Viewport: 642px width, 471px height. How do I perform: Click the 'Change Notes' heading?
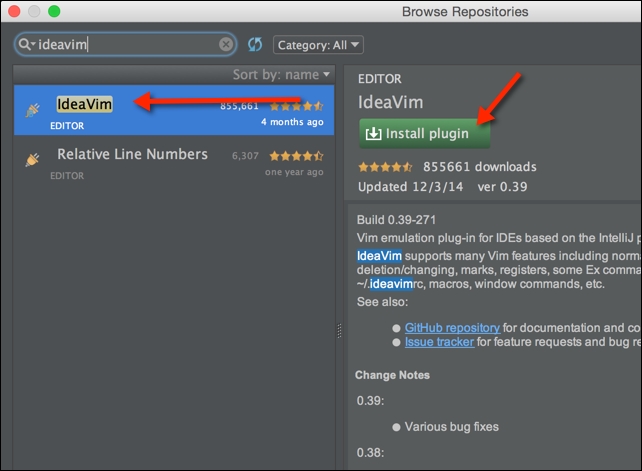(392, 375)
